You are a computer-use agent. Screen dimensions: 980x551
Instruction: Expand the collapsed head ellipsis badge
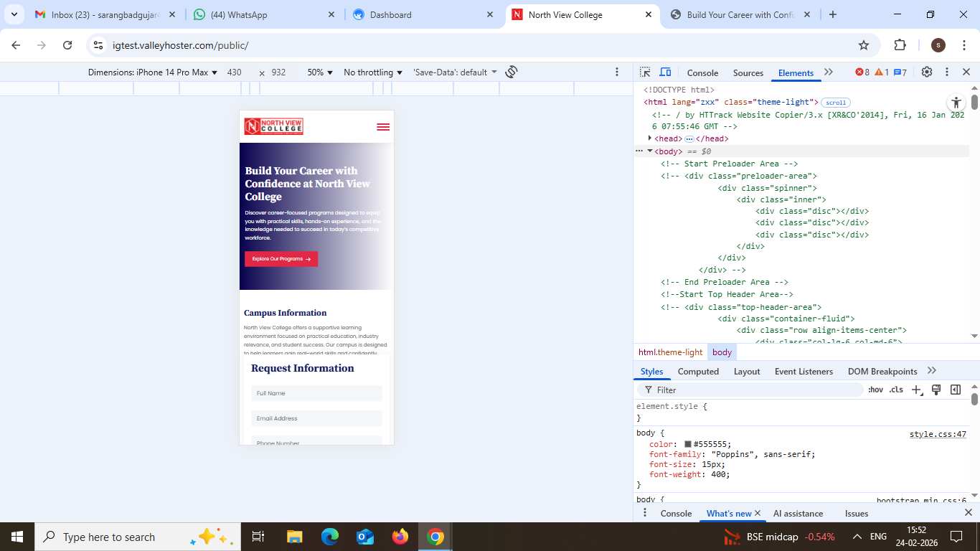[689, 138]
